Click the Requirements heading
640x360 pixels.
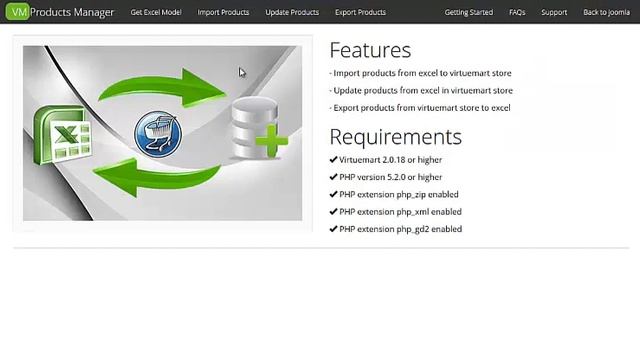coord(396,137)
